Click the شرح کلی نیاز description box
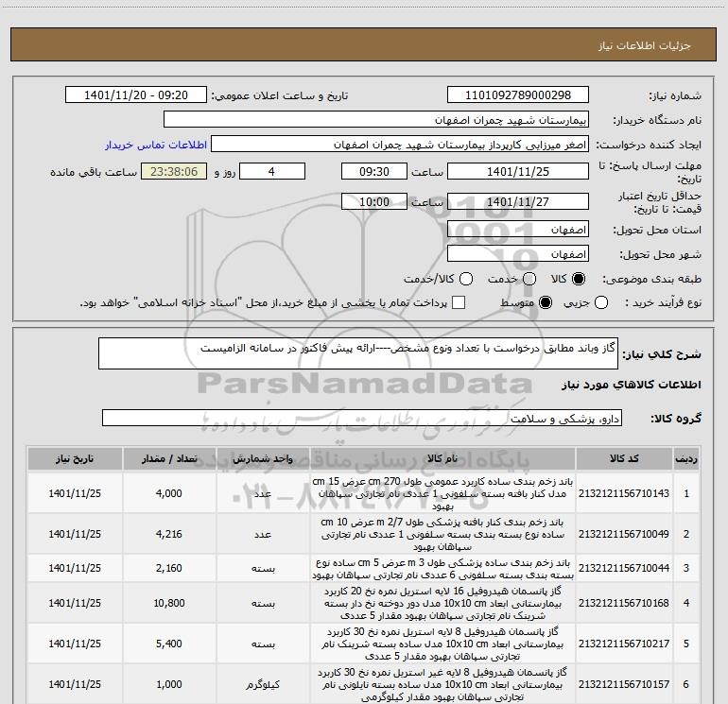This screenshot has width=728, height=704. coord(358,353)
